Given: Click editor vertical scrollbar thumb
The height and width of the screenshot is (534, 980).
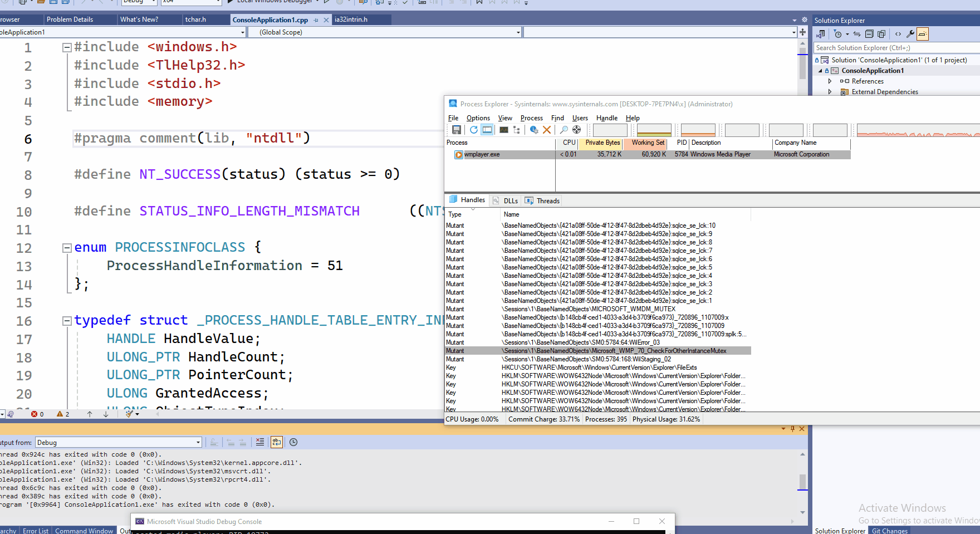Looking at the screenshot, I should [802, 63].
